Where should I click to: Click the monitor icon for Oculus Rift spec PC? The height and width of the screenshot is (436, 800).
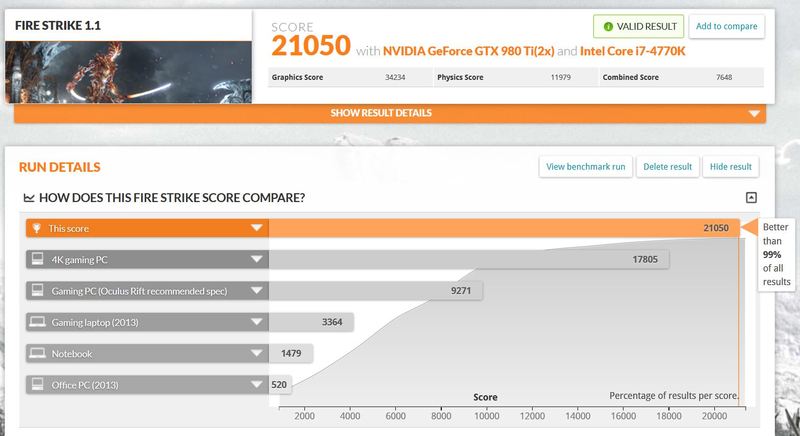[x=38, y=290]
